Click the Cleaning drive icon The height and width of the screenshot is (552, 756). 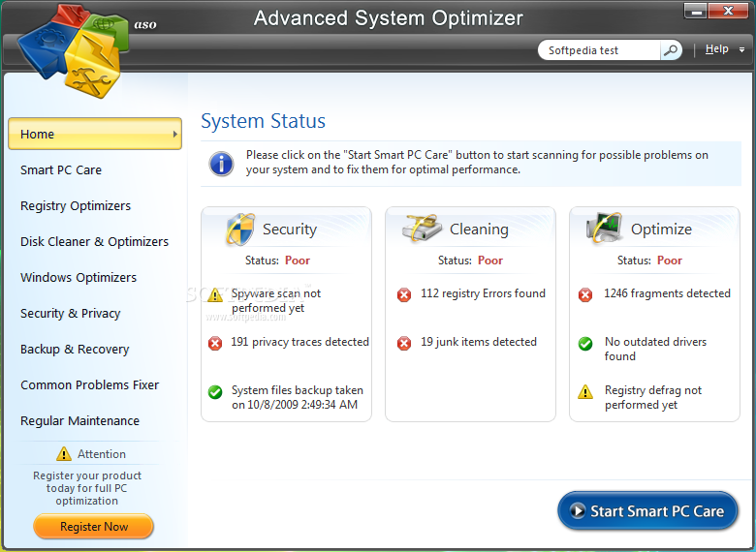pos(422,228)
